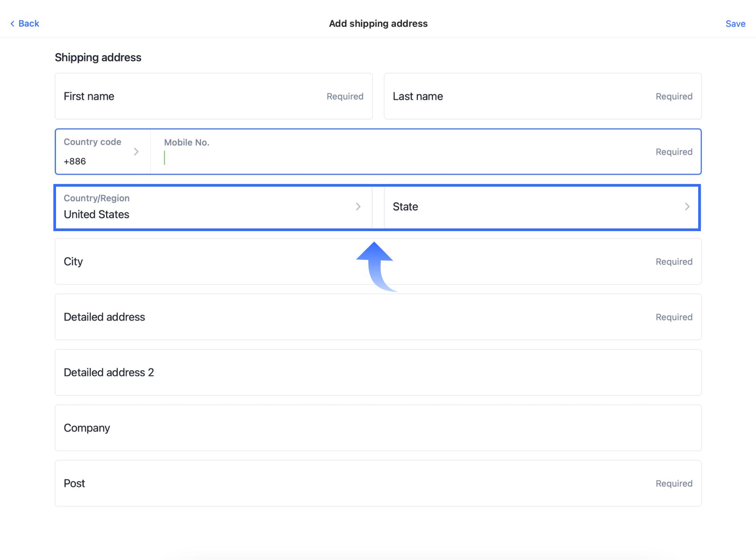Click the State chevron arrow

point(687,207)
